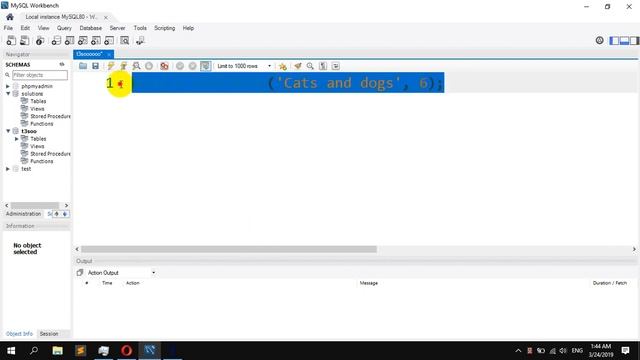Screen dimensions: 640x360
Task: Toggle invisible characters display
Action: point(323,66)
